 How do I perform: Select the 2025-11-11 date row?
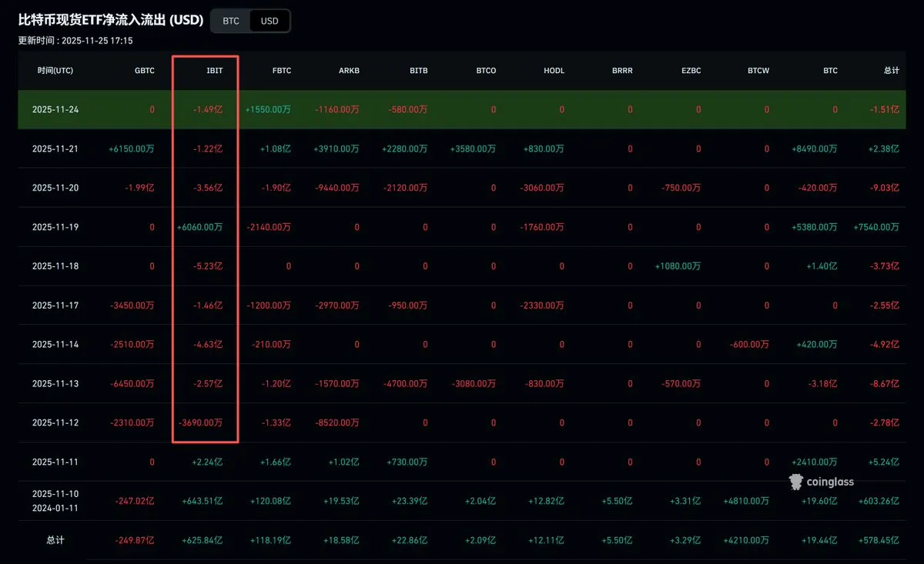coord(55,462)
